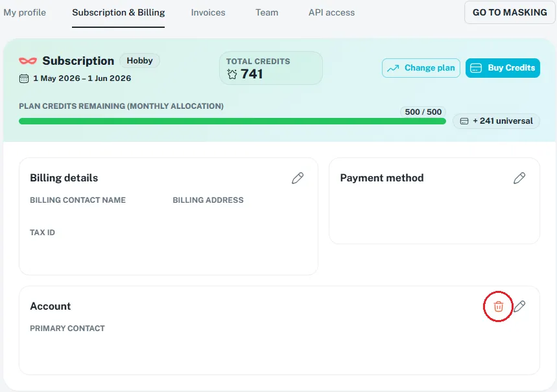Select the Subscription & Billing tab
Image resolution: width=557 pixels, height=392 pixels.
coord(118,12)
